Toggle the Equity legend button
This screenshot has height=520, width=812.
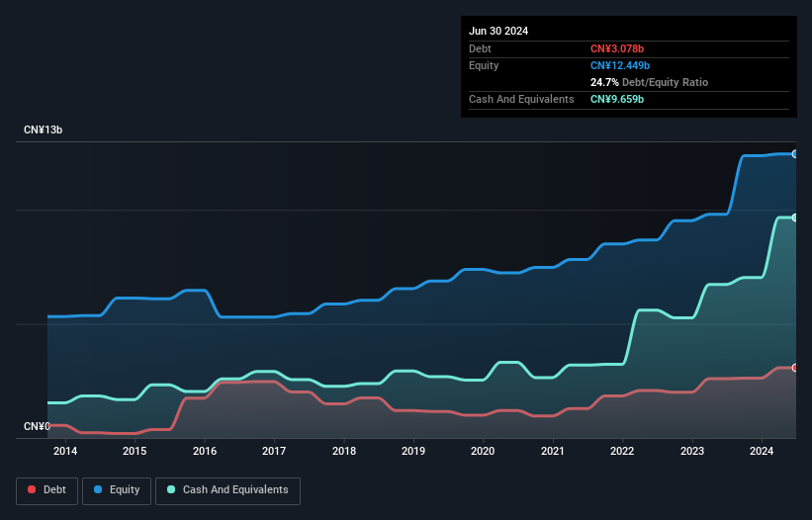(117, 490)
